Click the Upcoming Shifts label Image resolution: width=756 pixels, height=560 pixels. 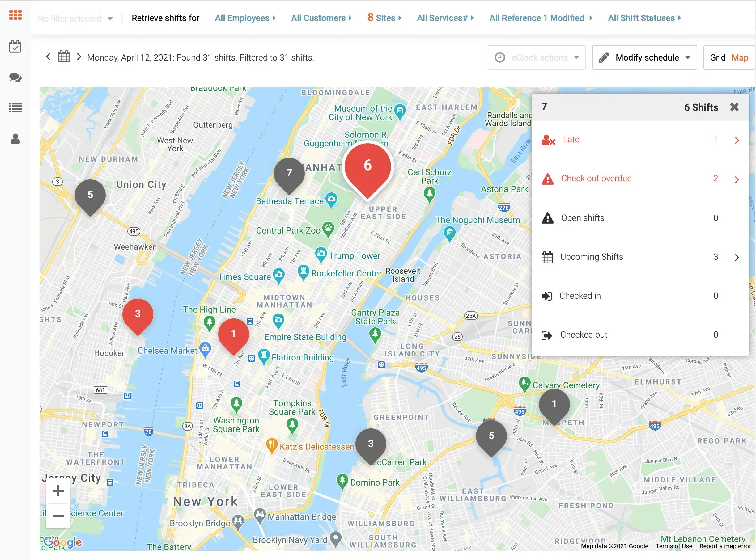592,257
